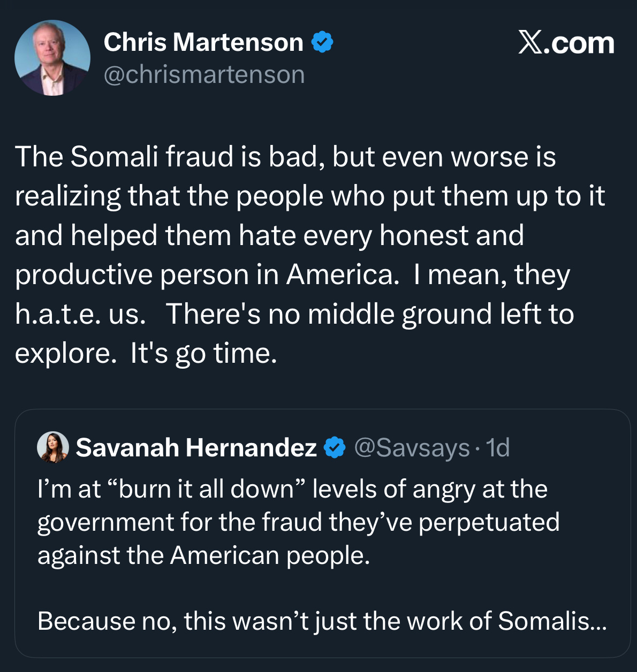Click the Savanah Hernandez name
The image size is (637, 672).
(x=196, y=447)
